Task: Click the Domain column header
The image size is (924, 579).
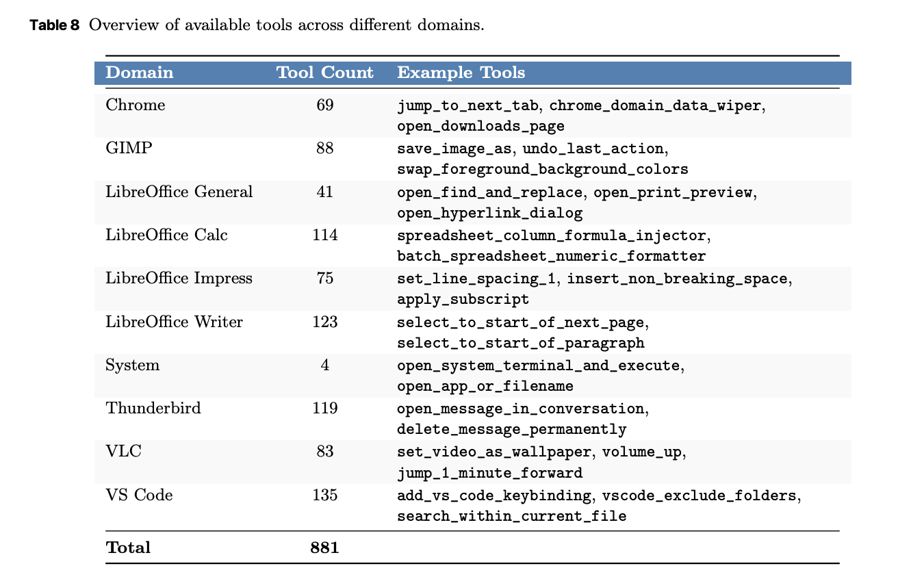Action: point(140,73)
